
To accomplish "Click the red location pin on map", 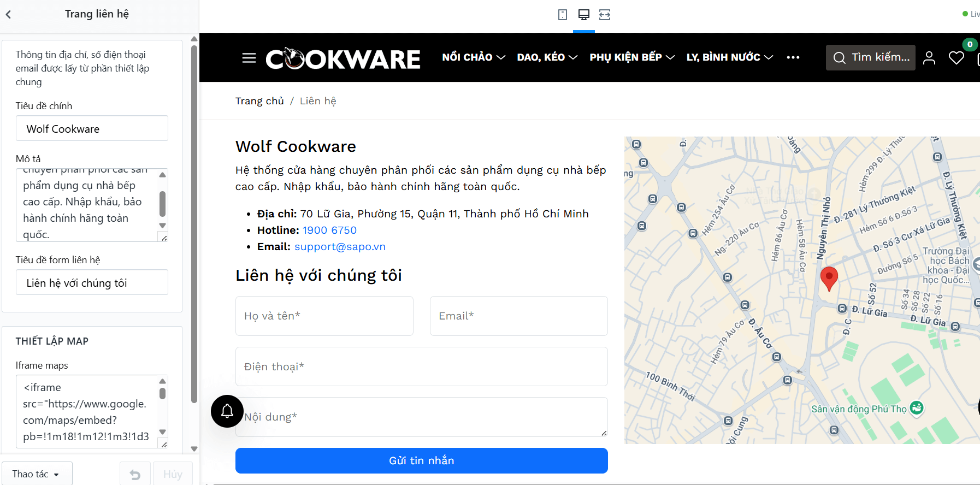I will click(x=829, y=278).
